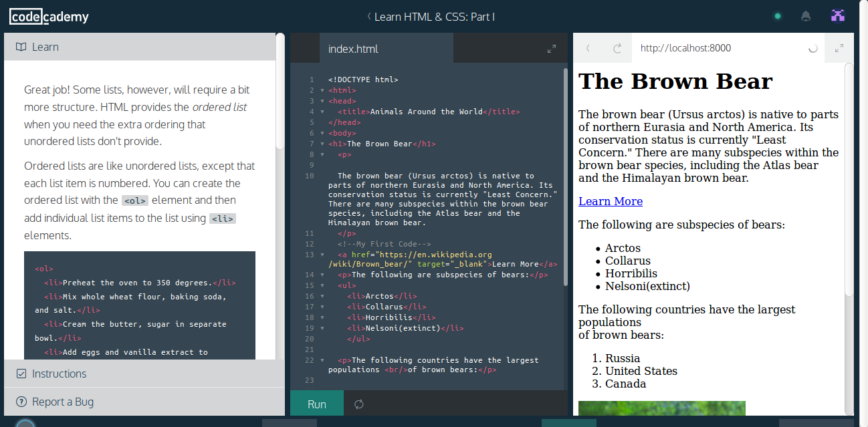868x427 pixels.
Task: Click line number 10 in the gutter
Action: click(309, 176)
